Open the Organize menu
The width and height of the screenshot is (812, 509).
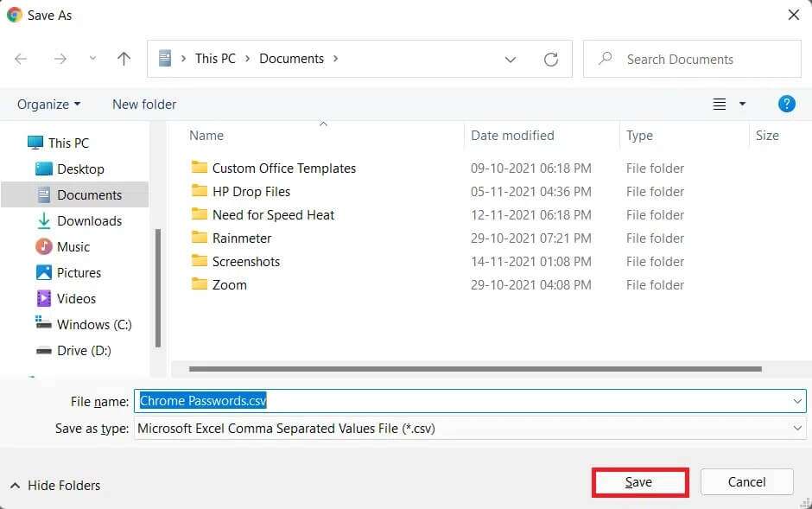[x=48, y=104]
